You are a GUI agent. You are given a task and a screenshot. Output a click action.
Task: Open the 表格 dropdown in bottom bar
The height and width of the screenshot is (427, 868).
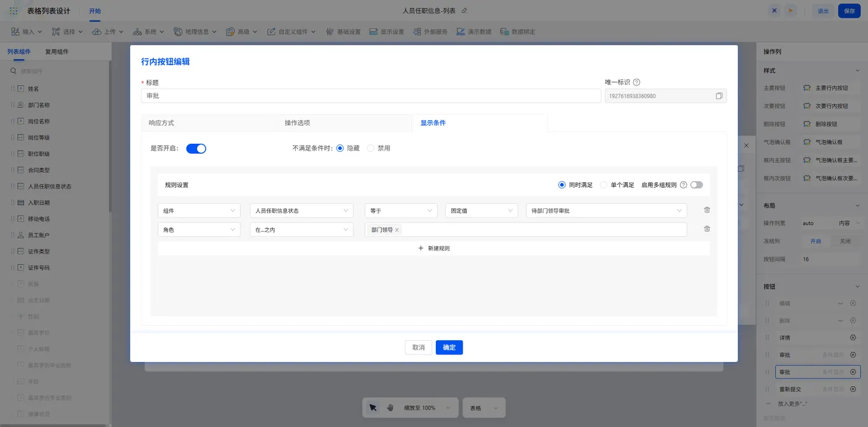coord(484,408)
